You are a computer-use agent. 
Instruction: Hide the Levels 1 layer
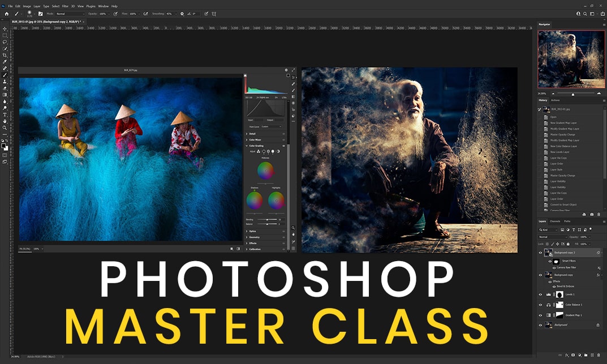coord(540,294)
